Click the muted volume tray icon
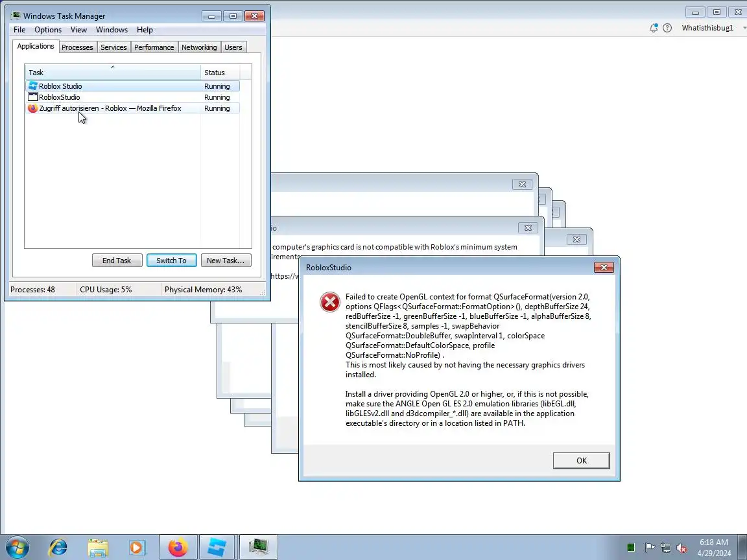The height and width of the screenshot is (560, 747). coord(682,548)
